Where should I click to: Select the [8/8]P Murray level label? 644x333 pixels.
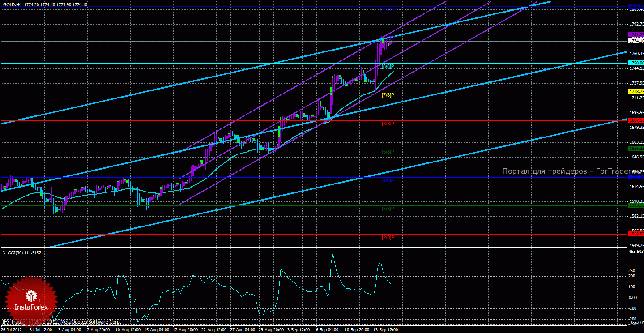[387, 66]
